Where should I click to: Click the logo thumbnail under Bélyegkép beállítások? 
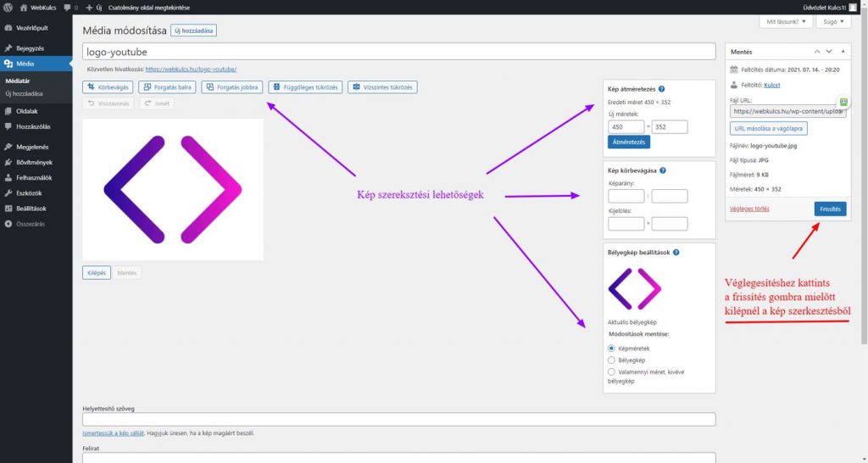pos(634,288)
